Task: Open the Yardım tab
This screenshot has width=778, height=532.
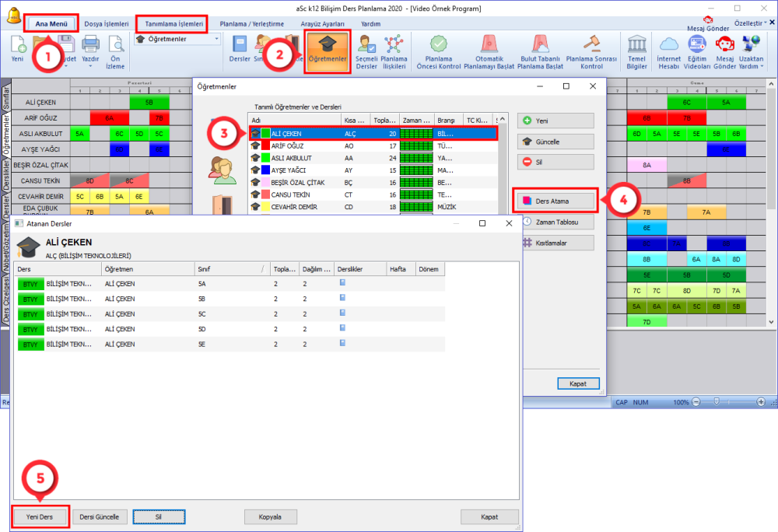Action: pyautogui.click(x=370, y=23)
